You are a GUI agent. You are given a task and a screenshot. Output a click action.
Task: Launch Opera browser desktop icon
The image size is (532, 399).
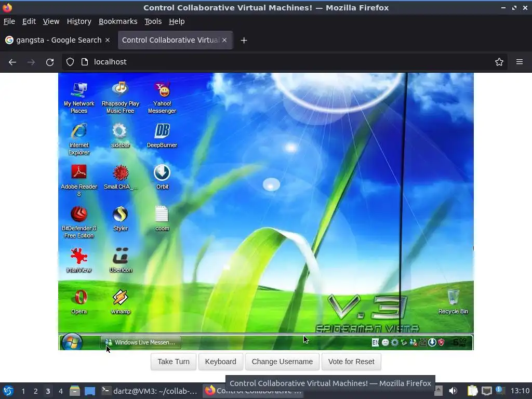click(79, 302)
